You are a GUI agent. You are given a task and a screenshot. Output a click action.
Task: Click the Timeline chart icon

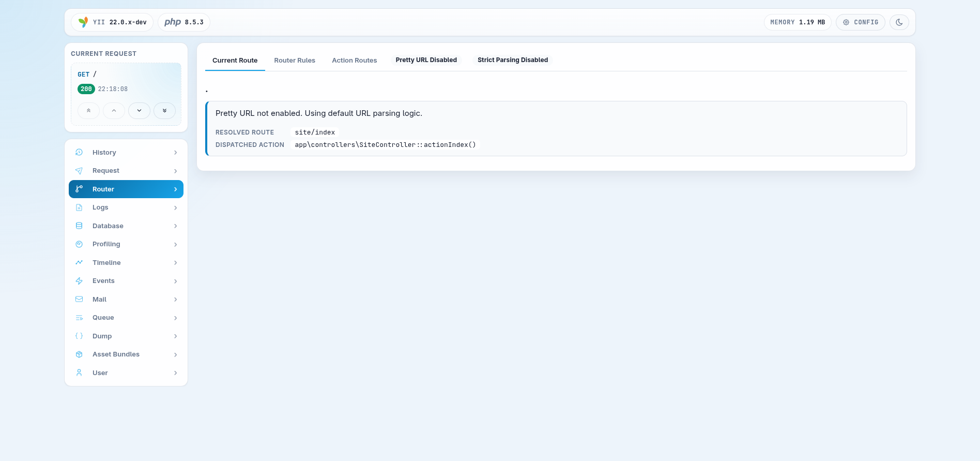[79, 262]
